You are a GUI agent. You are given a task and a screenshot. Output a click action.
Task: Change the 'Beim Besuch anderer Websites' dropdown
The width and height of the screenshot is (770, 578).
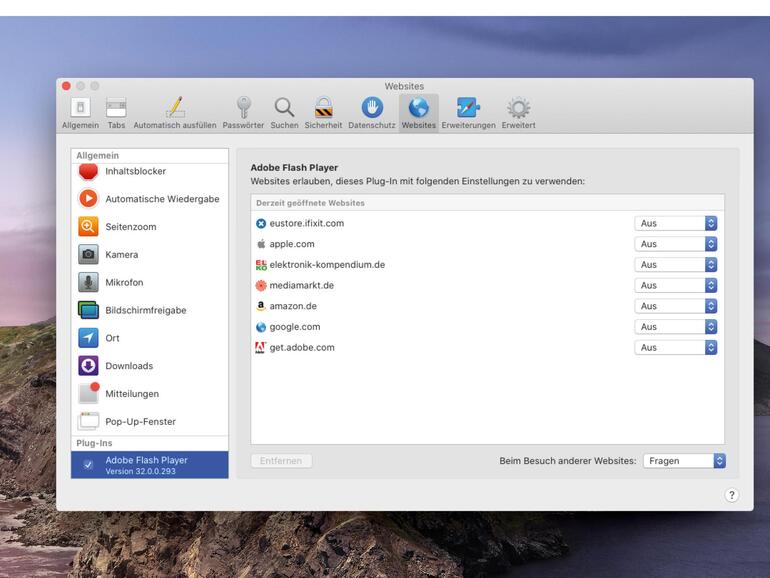pos(684,461)
